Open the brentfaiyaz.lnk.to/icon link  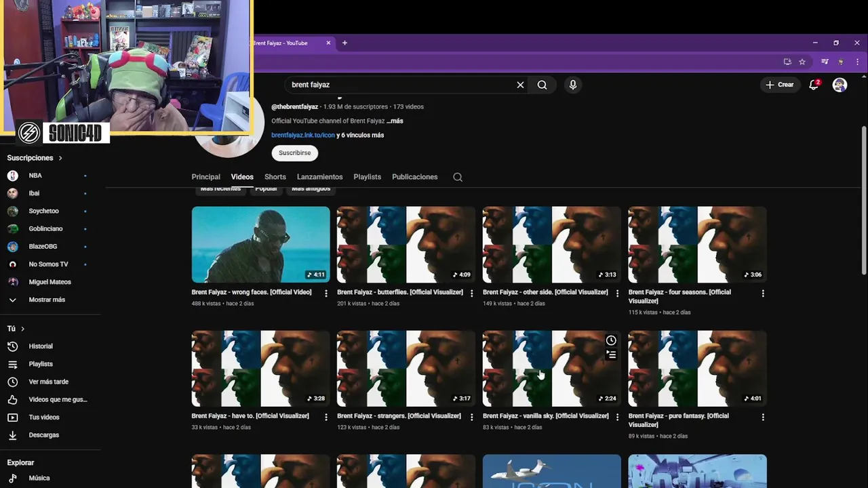(303, 135)
